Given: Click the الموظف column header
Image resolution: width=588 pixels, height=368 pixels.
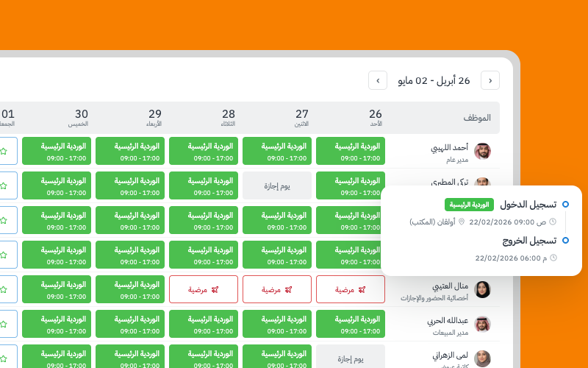Looking at the screenshot, I should (477, 118).
